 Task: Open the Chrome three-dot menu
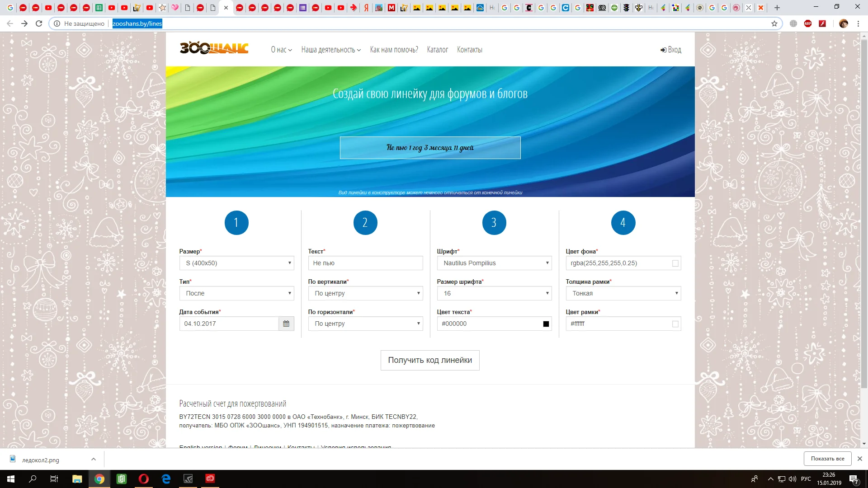click(x=858, y=23)
